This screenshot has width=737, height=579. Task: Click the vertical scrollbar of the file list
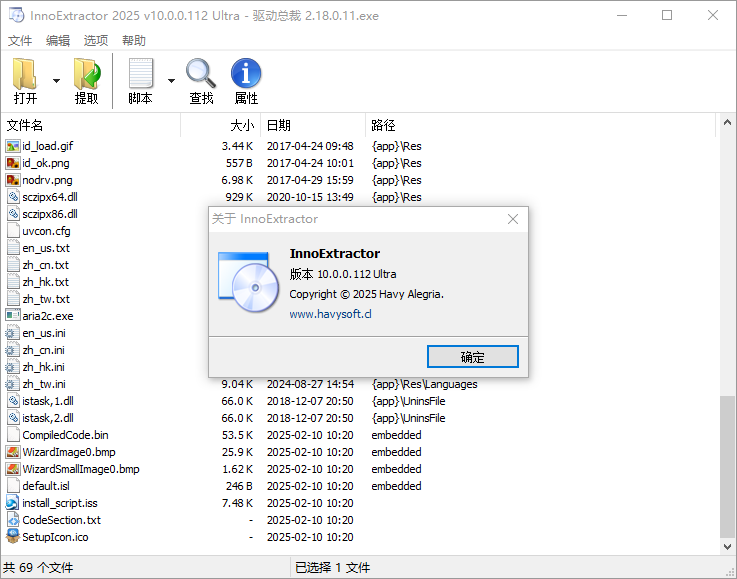tap(727, 300)
